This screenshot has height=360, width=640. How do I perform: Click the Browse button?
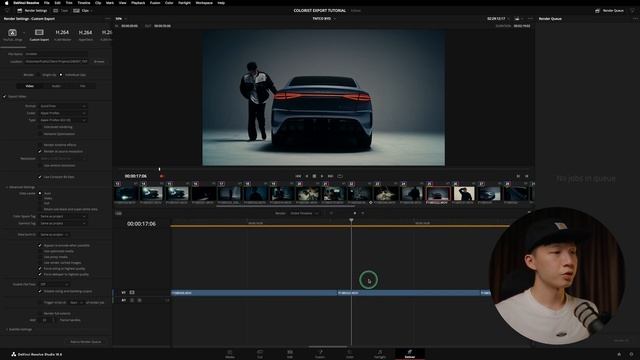point(99,62)
